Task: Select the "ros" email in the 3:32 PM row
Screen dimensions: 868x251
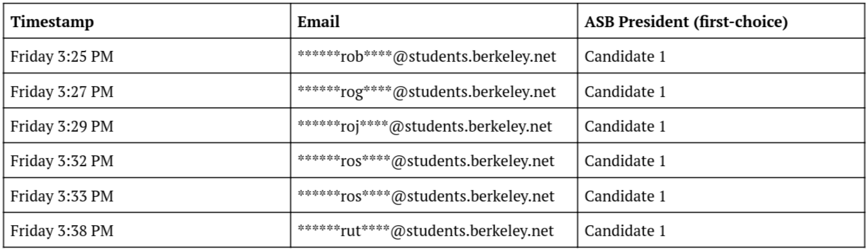Action: (426, 161)
